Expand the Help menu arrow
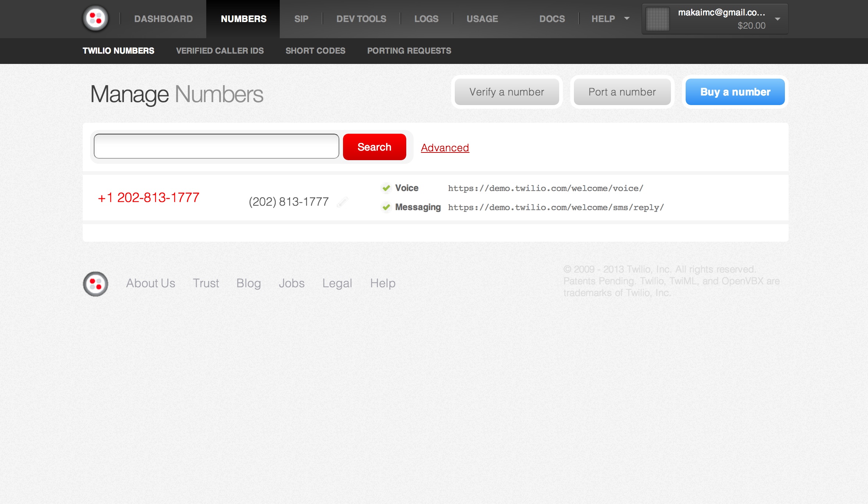The height and width of the screenshot is (504, 868). tap(627, 18)
